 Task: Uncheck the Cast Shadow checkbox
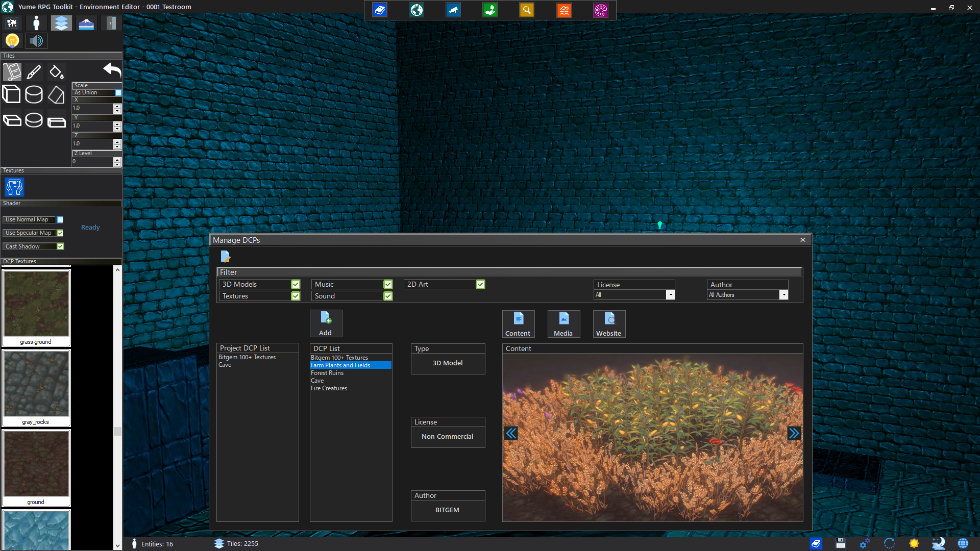[x=60, y=246]
